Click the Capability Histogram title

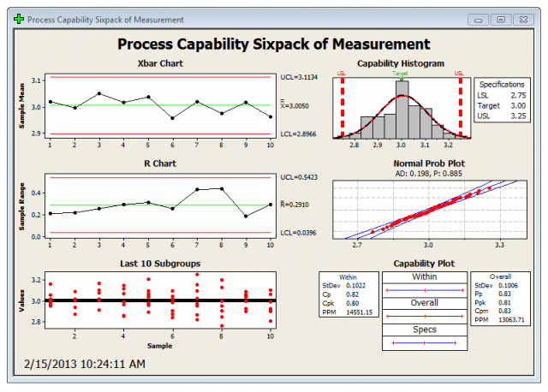(400, 63)
